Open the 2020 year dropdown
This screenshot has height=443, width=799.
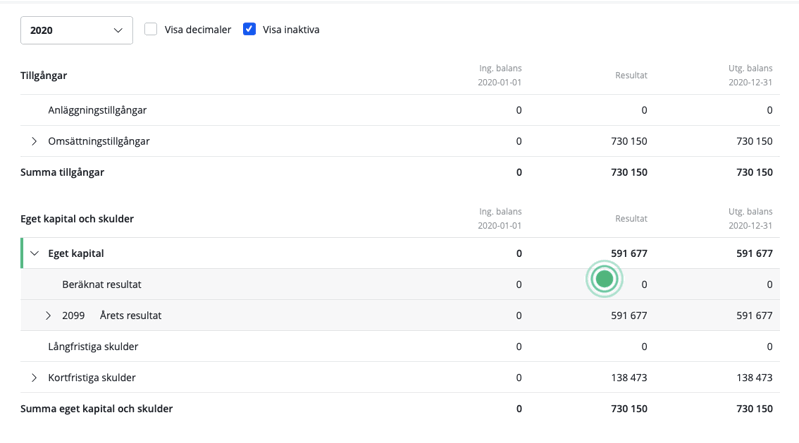click(76, 30)
